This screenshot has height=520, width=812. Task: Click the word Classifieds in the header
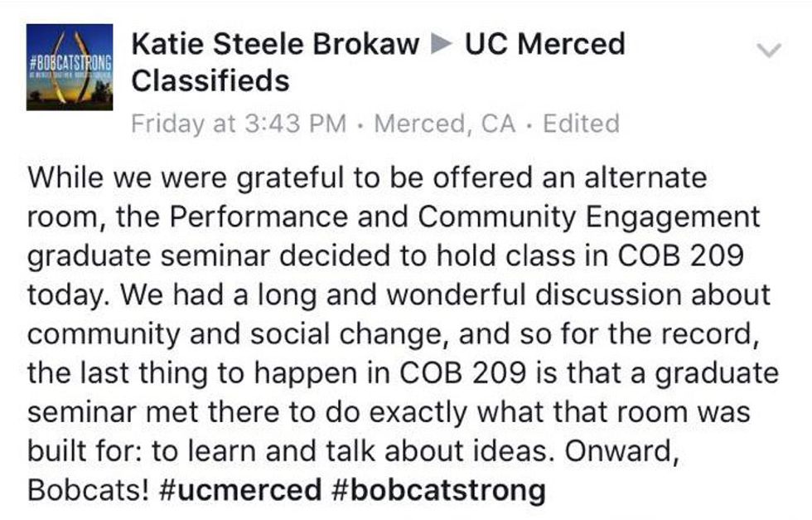pos(210,80)
